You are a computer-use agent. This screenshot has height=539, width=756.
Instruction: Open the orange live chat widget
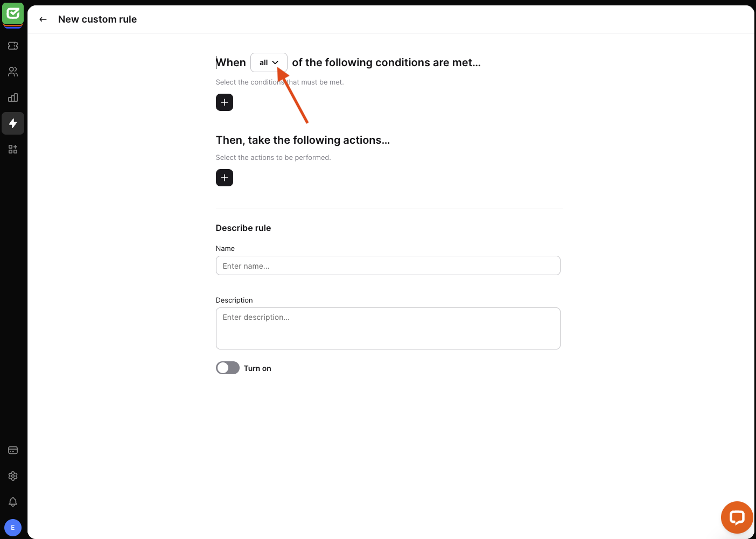click(x=737, y=517)
